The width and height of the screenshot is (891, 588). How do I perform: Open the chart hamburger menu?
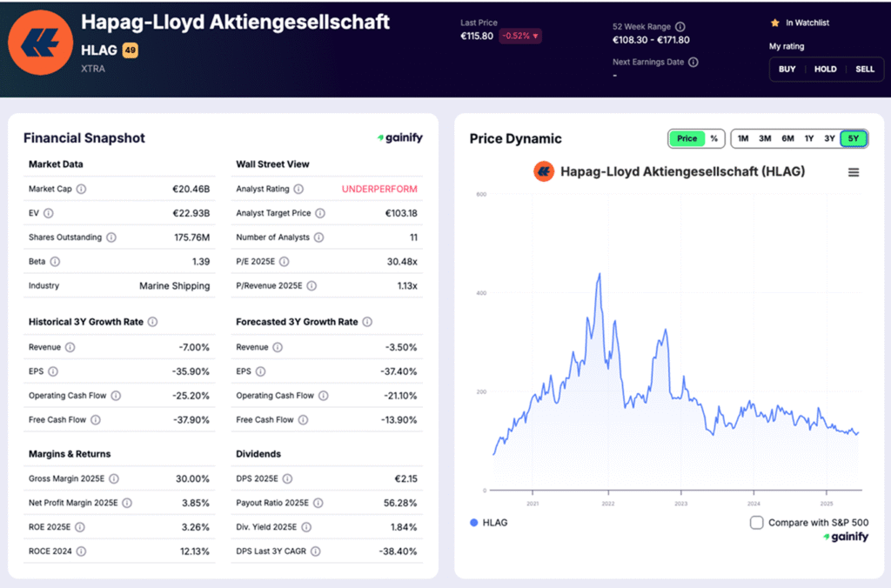854,171
